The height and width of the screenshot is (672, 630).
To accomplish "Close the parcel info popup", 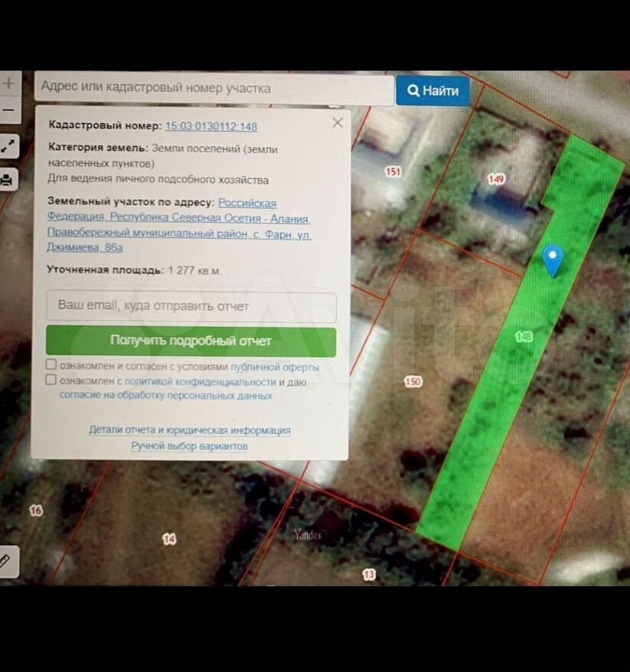I will click(x=338, y=122).
